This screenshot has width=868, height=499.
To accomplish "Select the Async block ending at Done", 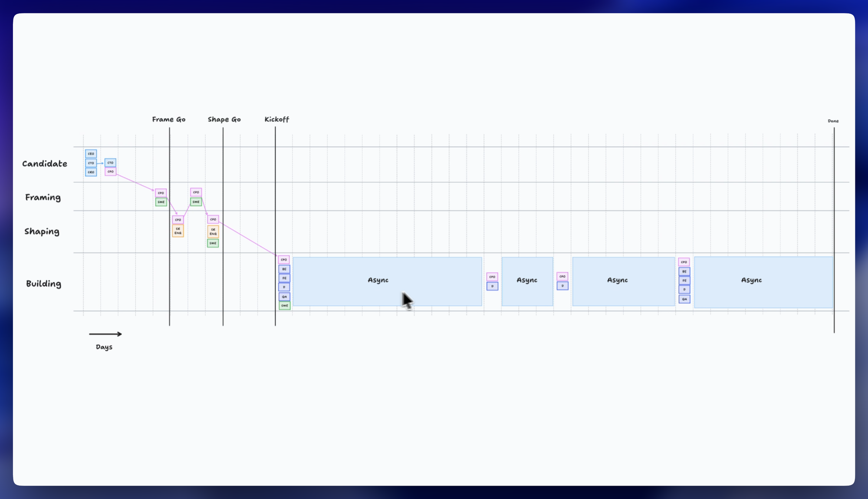I will click(x=763, y=282).
